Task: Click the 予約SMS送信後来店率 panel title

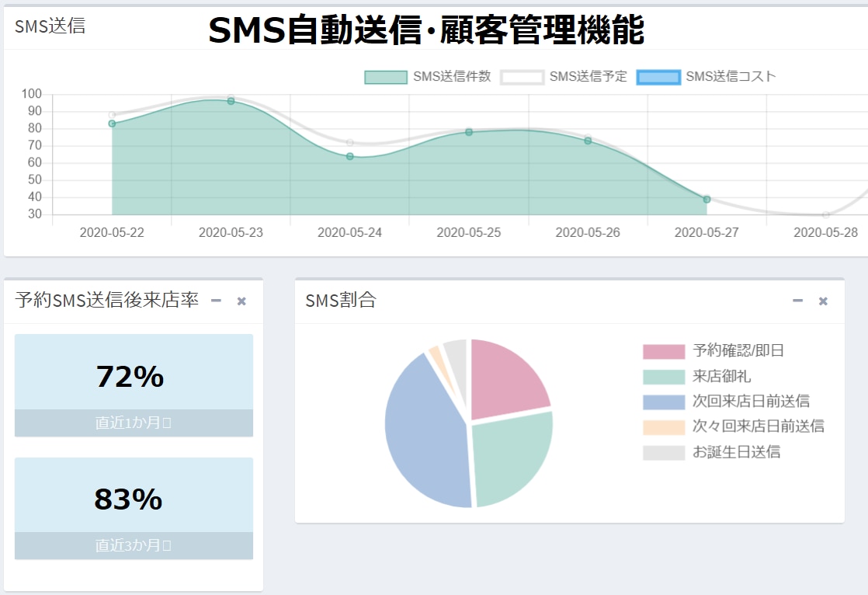Action: point(107,300)
